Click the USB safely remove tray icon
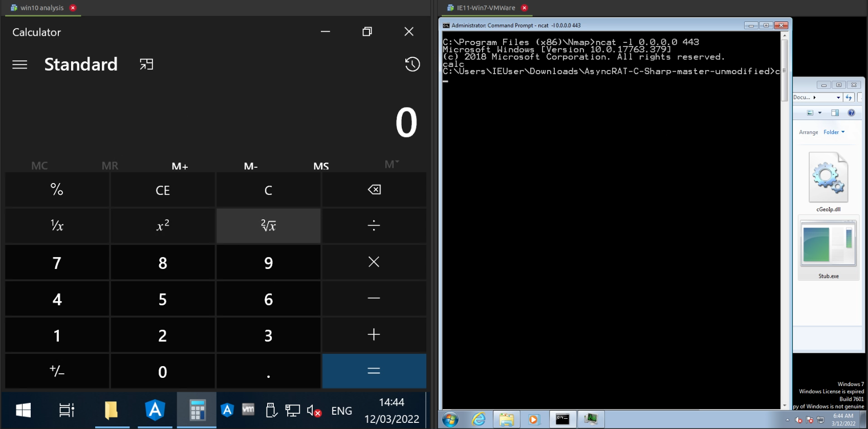This screenshot has width=868, height=429. [x=271, y=410]
